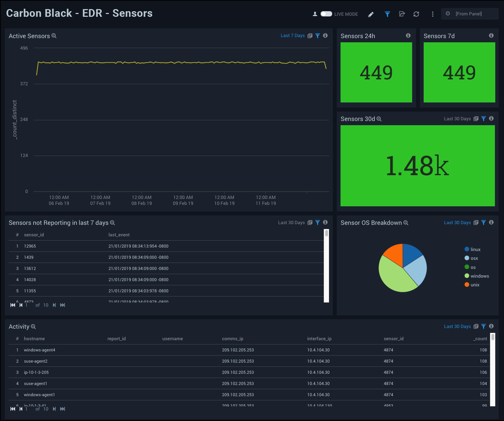
Task: Change the Activity panel's Last 30 Days range
Action: [457, 326]
